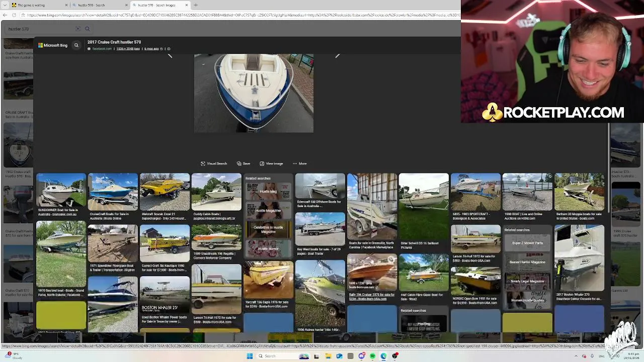
Task: Open Spotify from taskbar
Action: pyautogui.click(x=372, y=356)
